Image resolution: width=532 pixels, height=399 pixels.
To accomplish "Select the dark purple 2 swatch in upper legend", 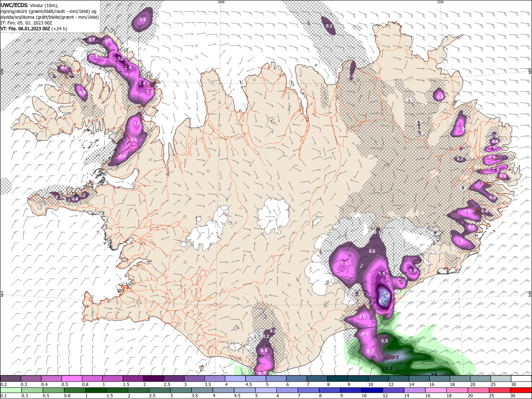I will click(x=153, y=379).
